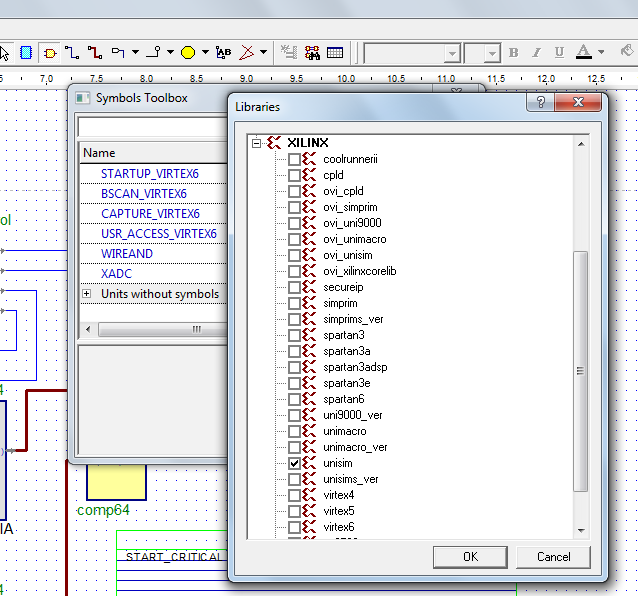Click the Libraries dialog help button

point(540,102)
